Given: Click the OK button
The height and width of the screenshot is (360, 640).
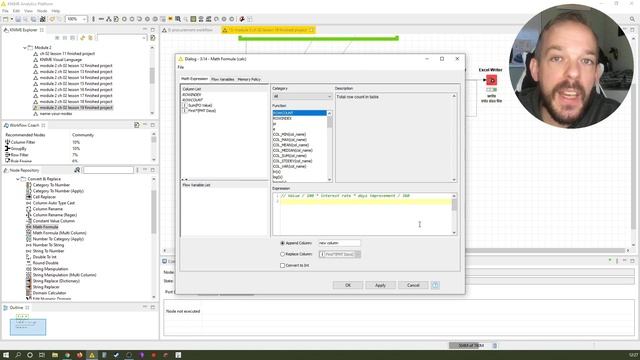Looking at the screenshot, I should pos(348,285).
